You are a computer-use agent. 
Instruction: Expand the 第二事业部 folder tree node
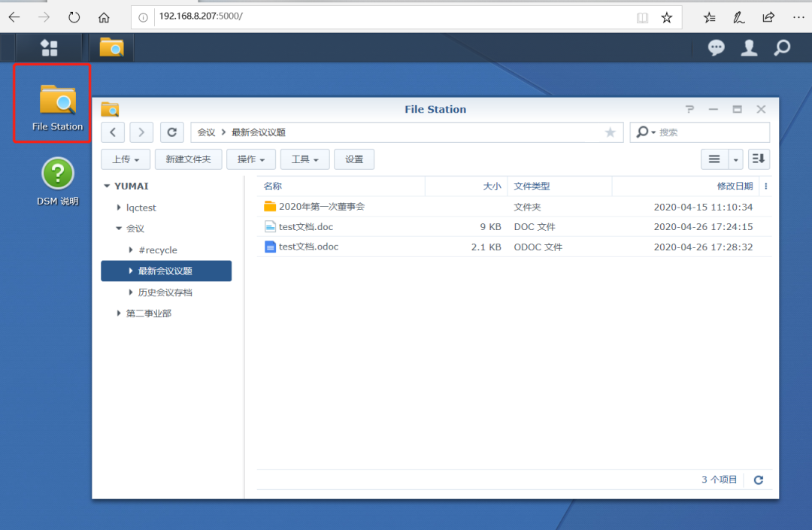coord(120,313)
